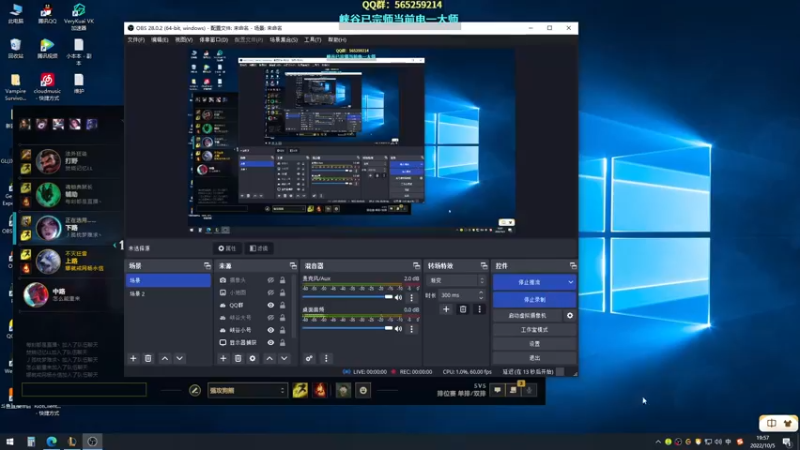The image size is (800, 450).
Task: Move scene down in Scenes panel
Action: (180, 359)
